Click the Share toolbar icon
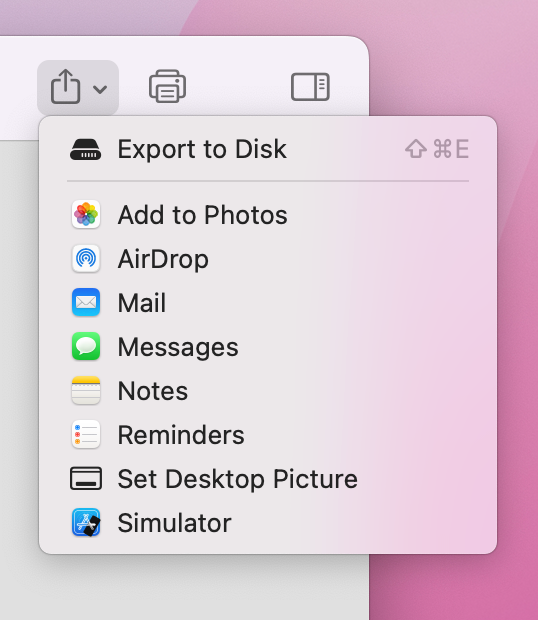The image size is (538, 620). [66, 87]
